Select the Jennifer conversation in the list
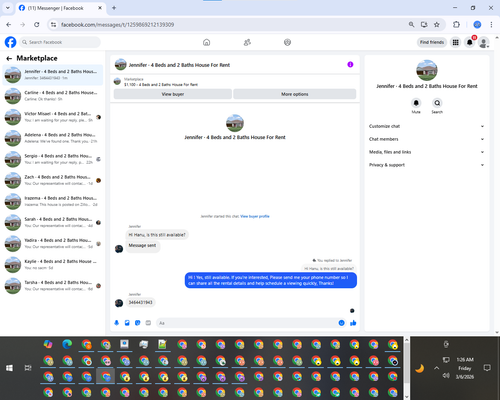 pyautogui.click(x=53, y=75)
